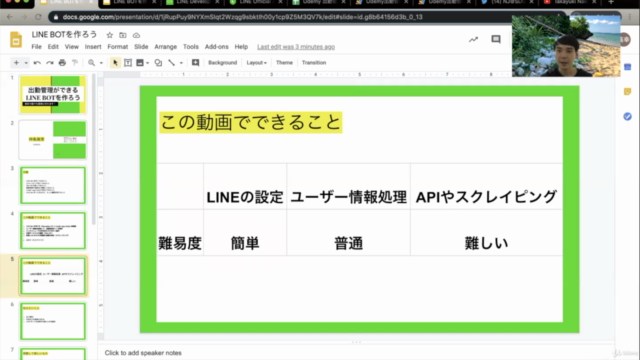This screenshot has height=360, width=640.
Task: Click the filmstrip vertical scrollbar
Action: coord(94,149)
